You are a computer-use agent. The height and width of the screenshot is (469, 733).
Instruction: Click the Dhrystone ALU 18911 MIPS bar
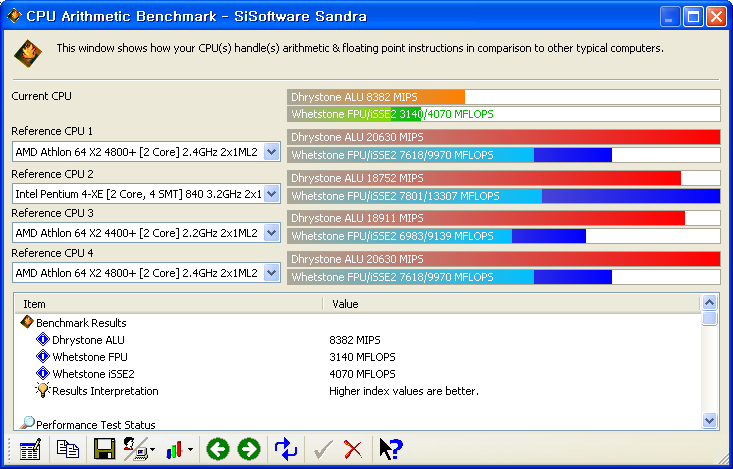pos(503,218)
